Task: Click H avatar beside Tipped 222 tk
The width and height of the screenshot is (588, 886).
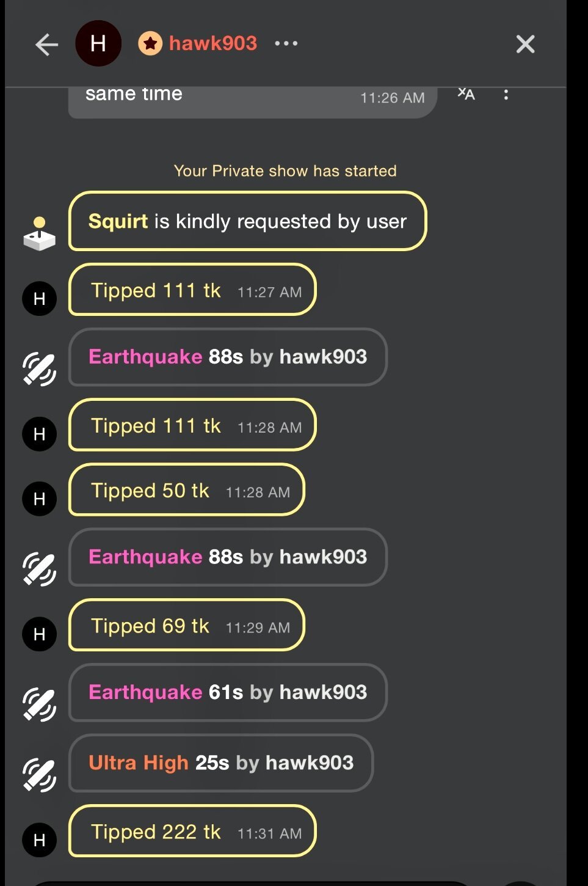Action: 40,840
